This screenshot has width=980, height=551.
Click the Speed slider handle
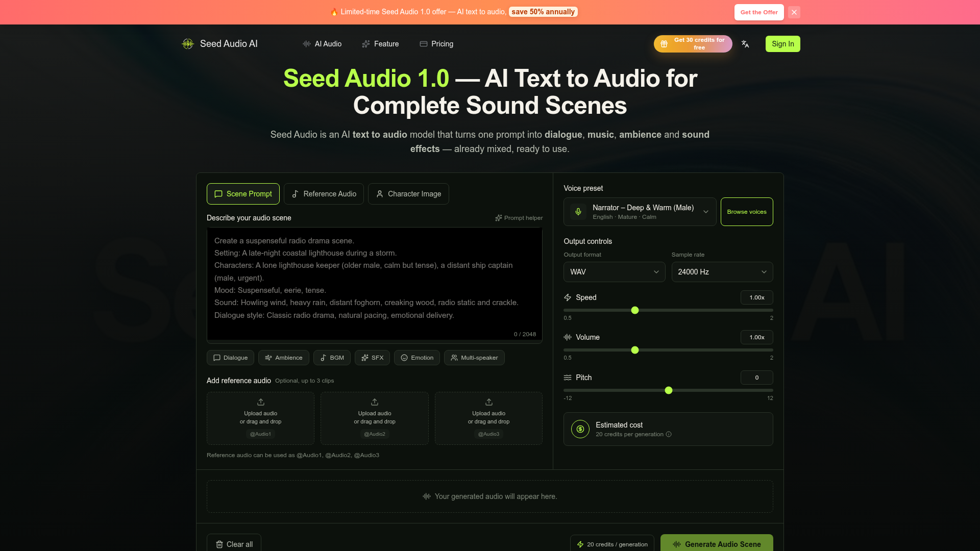[635, 310]
